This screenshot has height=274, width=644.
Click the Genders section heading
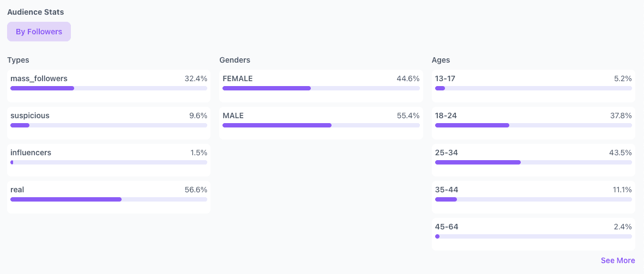point(234,60)
